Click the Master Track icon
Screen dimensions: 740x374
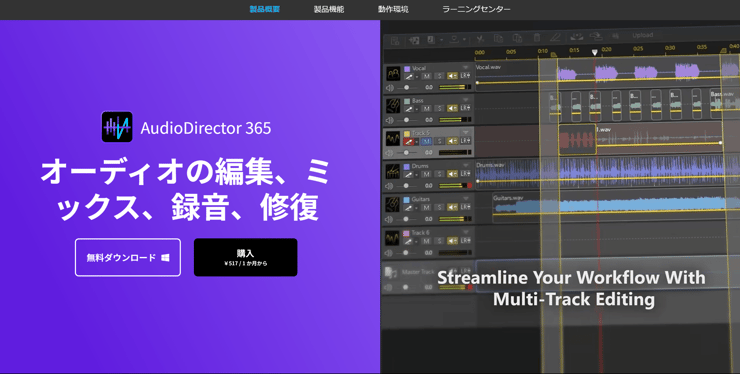pyautogui.click(x=391, y=272)
